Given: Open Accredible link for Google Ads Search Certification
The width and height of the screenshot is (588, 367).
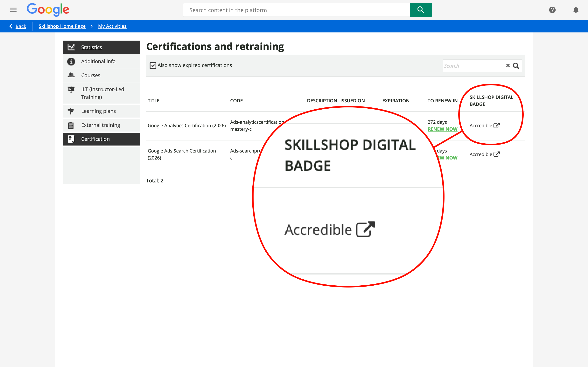Looking at the screenshot, I should [481, 154].
